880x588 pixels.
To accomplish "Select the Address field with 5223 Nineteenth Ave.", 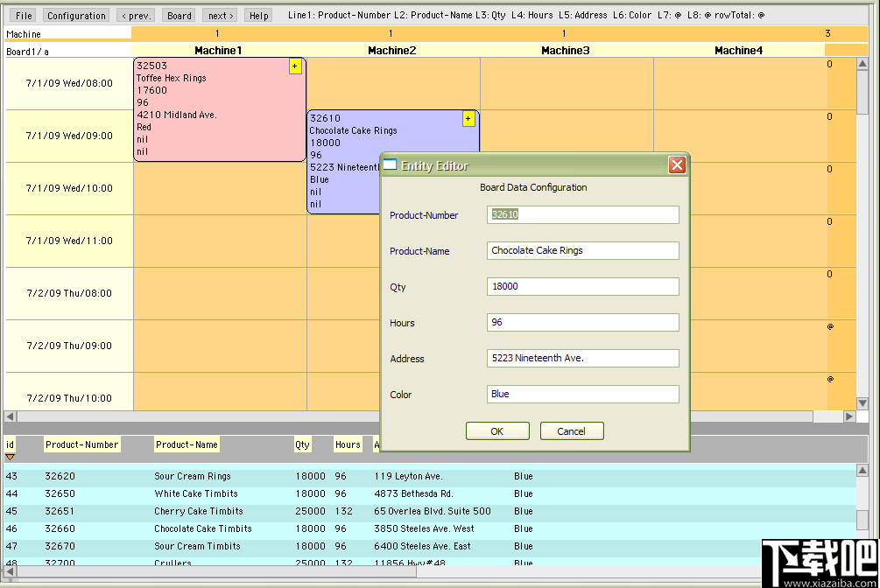I will (582, 358).
